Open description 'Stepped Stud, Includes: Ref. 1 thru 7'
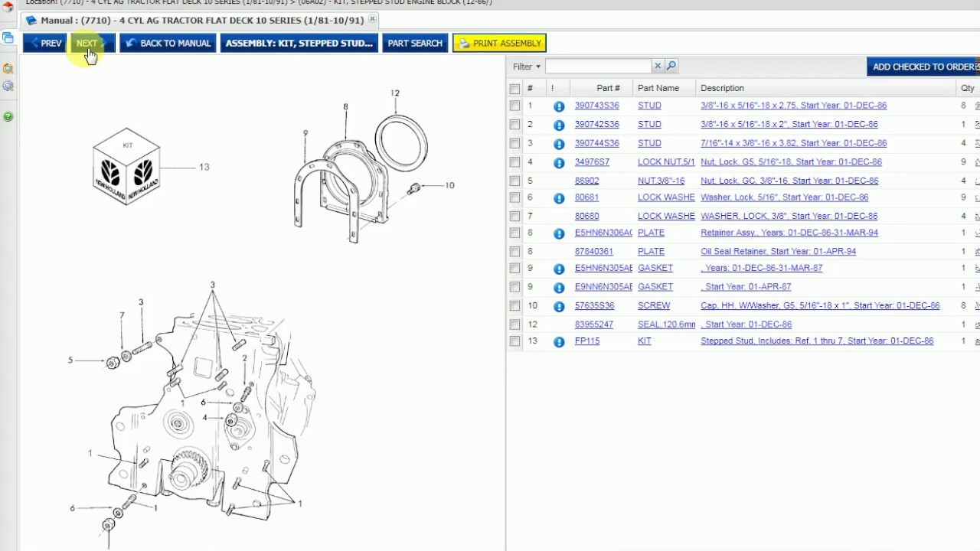980x551 pixels. 817,341
